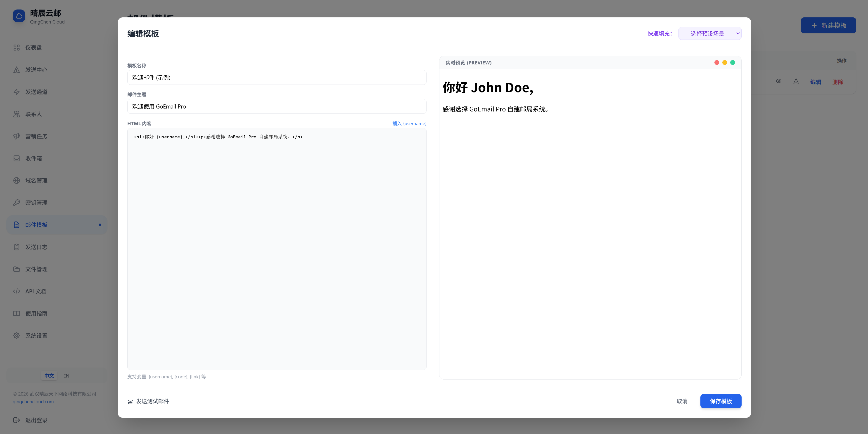Click the system settings gear icon
This screenshot has height=434, width=868.
tap(17, 336)
